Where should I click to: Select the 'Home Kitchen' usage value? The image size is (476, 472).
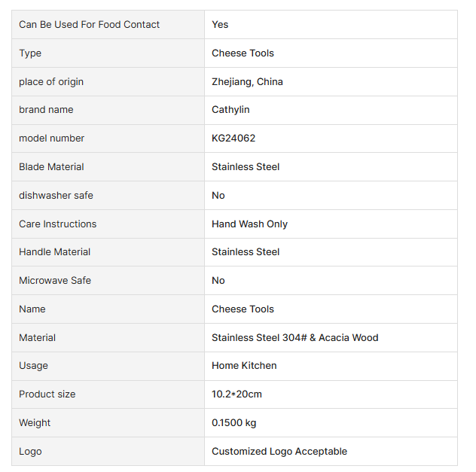[x=244, y=366]
